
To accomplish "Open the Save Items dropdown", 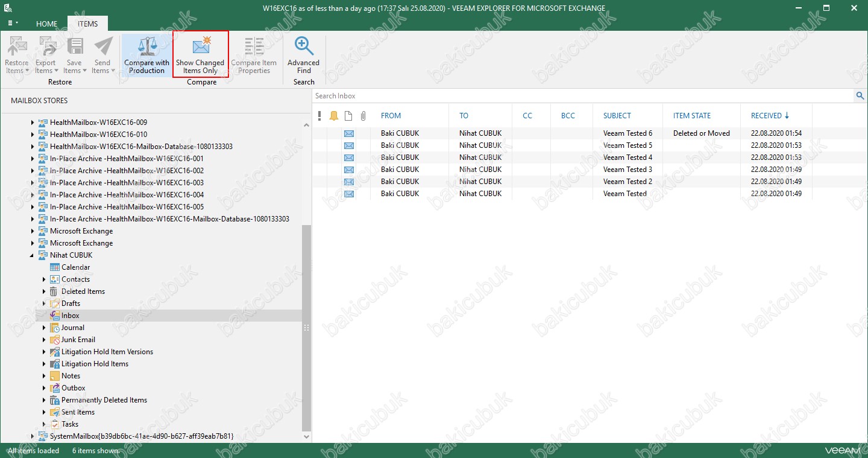I will coord(74,55).
